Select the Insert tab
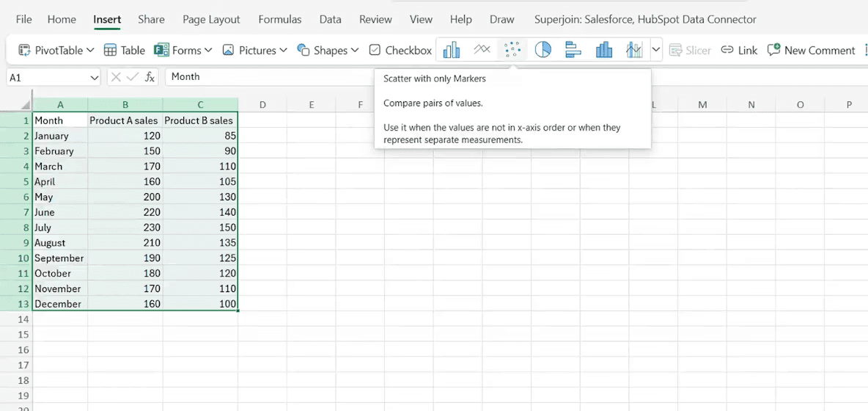 pos(107,19)
